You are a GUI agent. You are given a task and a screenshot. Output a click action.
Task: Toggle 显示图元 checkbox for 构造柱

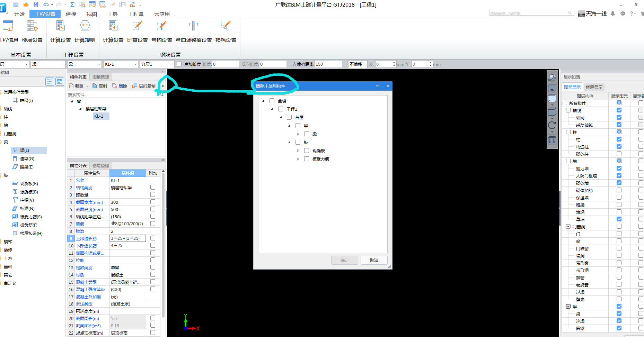tap(619, 146)
